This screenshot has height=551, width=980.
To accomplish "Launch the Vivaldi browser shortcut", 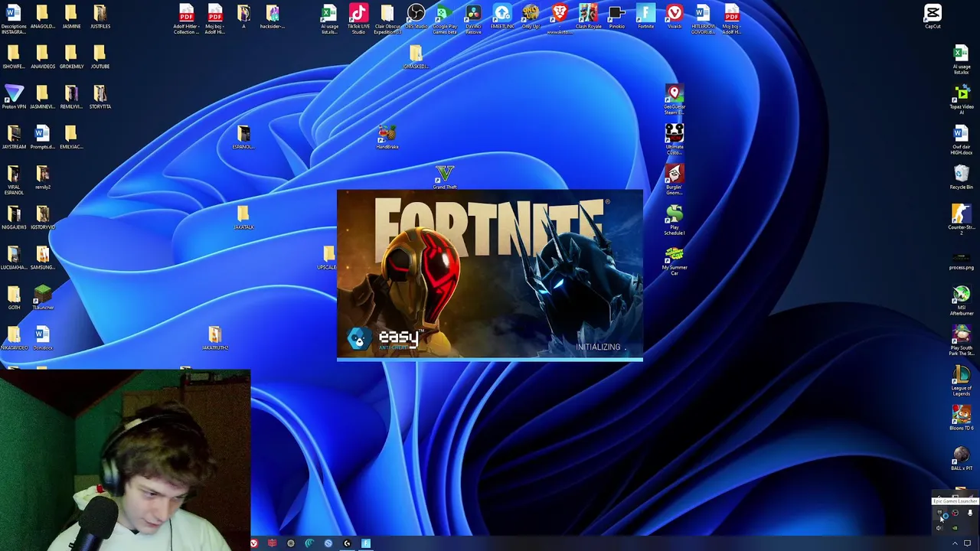I will point(674,17).
